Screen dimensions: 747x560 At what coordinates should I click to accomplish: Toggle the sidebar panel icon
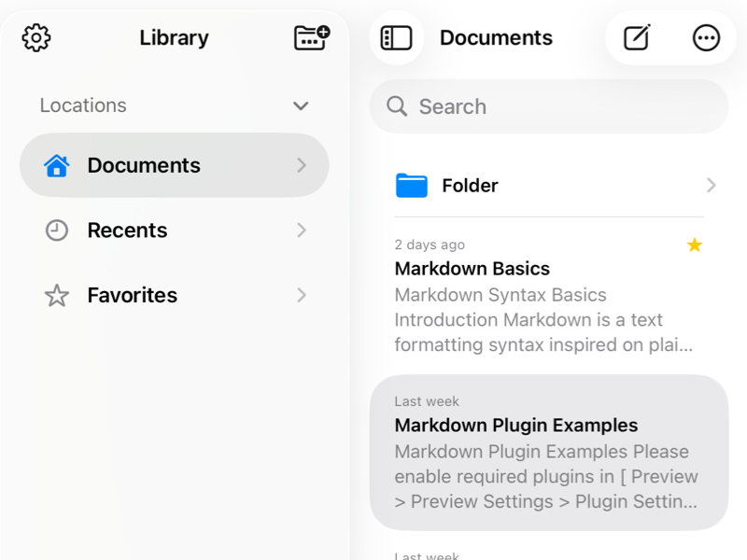click(x=397, y=38)
